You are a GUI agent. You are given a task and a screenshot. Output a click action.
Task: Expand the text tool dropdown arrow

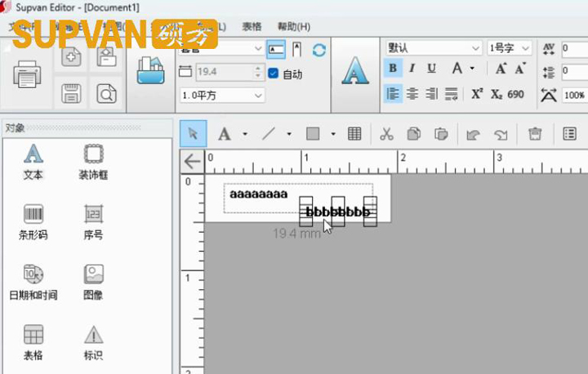pyautogui.click(x=245, y=134)
